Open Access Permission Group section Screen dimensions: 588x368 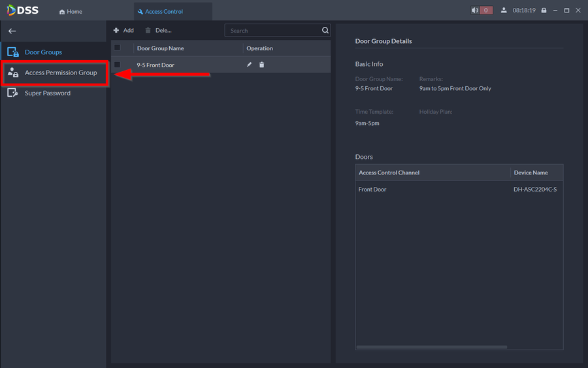point(60,73)
